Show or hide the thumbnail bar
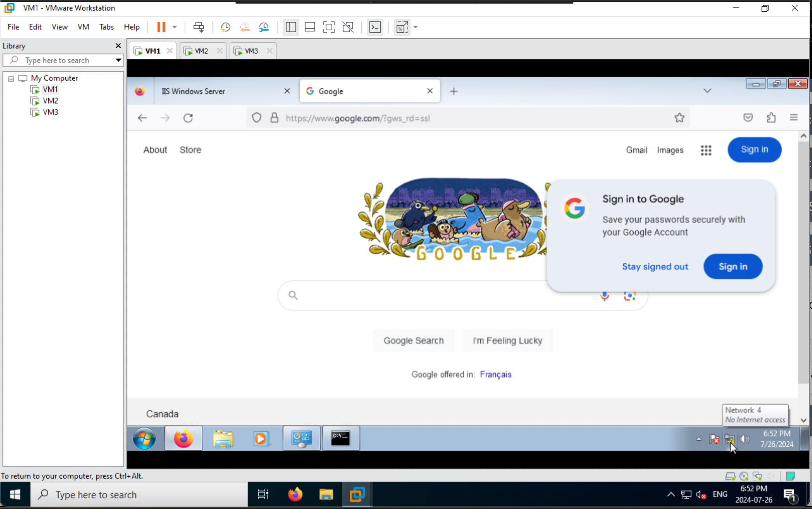Screen dimensions: 812x509 [x=310, y=27]
